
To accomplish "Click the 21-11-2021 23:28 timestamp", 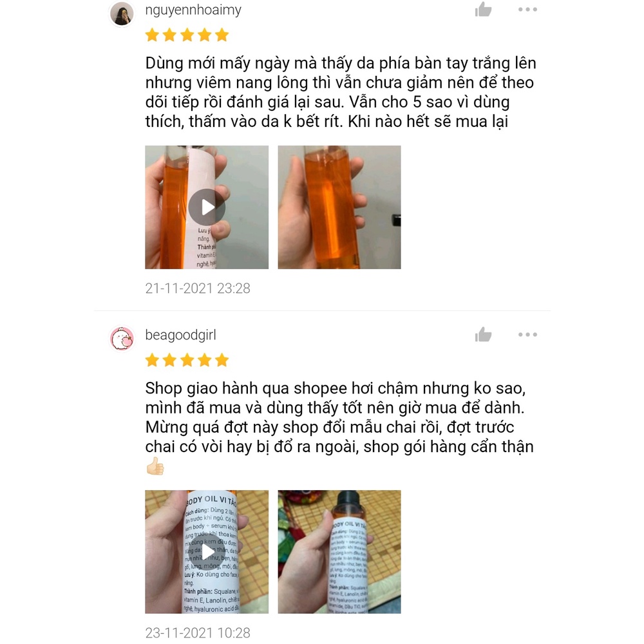I will 198,289.
